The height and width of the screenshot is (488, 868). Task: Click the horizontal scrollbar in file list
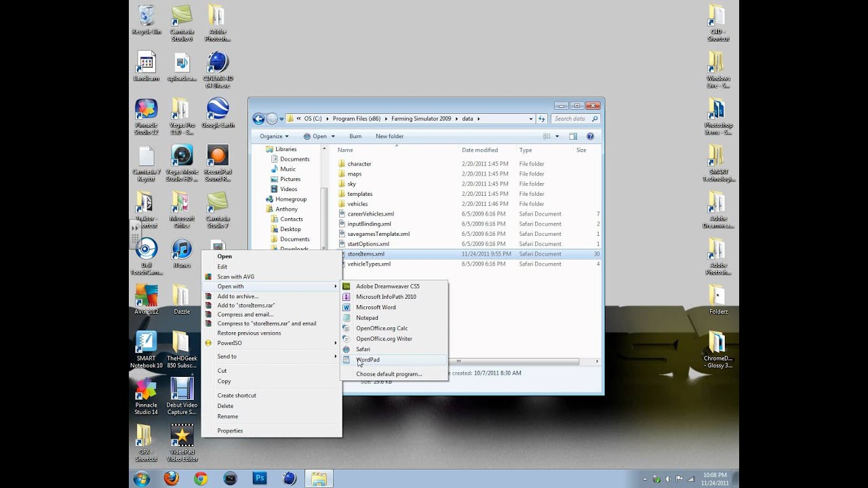(458, 361)
